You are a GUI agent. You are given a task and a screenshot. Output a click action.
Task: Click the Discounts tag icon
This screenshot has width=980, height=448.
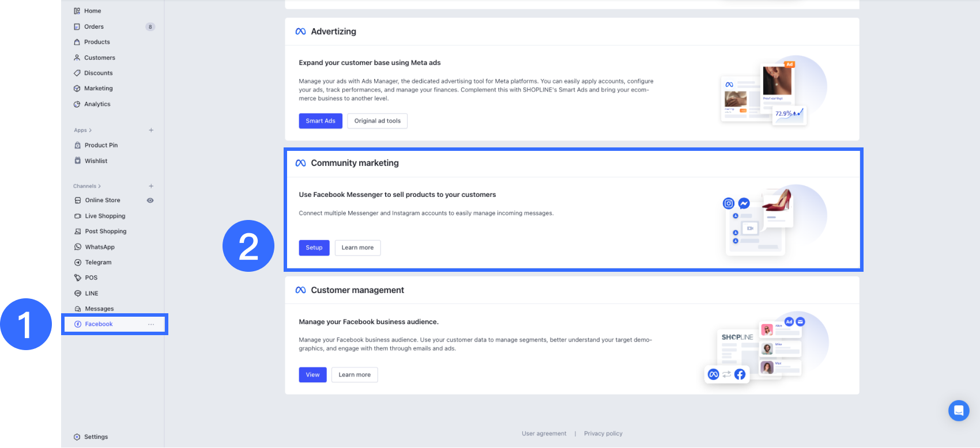pos(77,73)
